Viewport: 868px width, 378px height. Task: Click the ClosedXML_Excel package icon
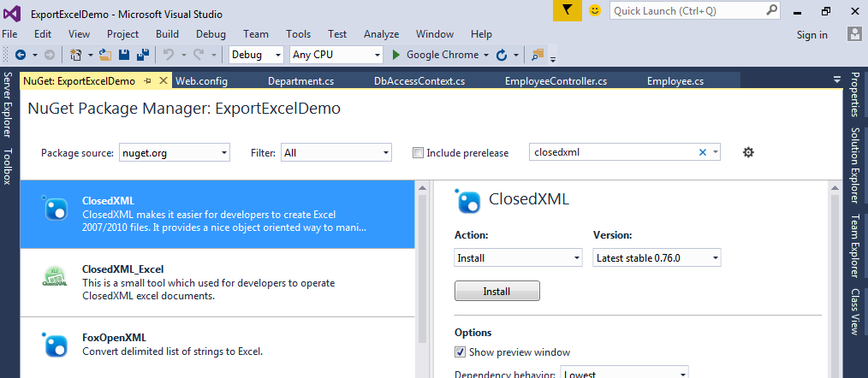click(x=54, y=276)
